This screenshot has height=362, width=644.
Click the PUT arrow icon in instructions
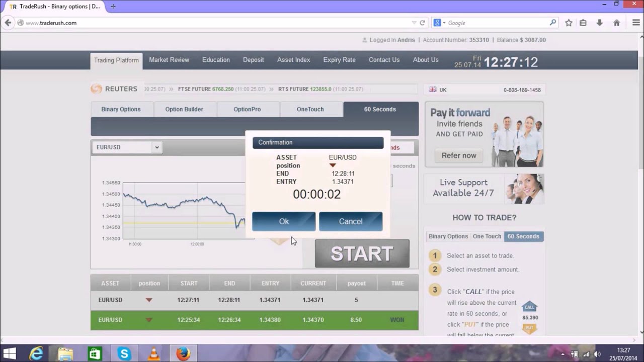(529, 328)
